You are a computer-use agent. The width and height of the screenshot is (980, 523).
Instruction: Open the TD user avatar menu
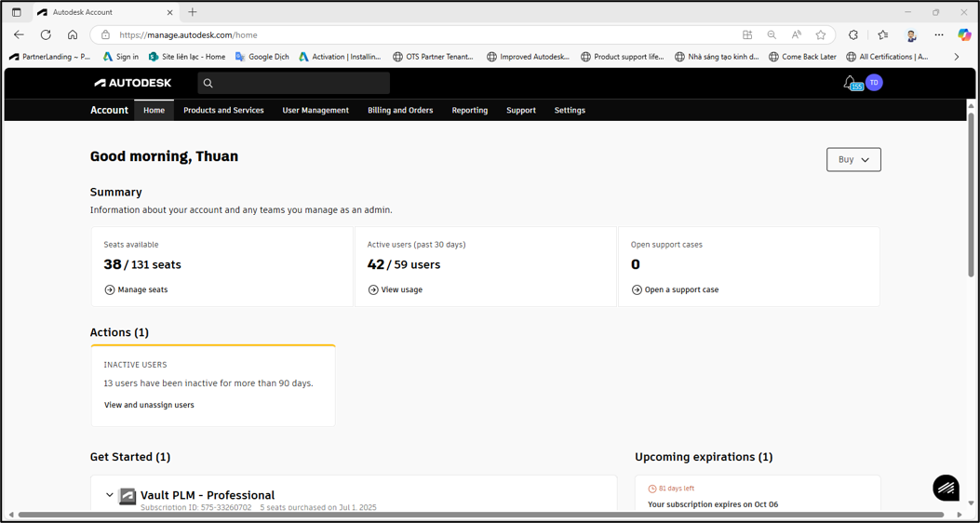874,83
